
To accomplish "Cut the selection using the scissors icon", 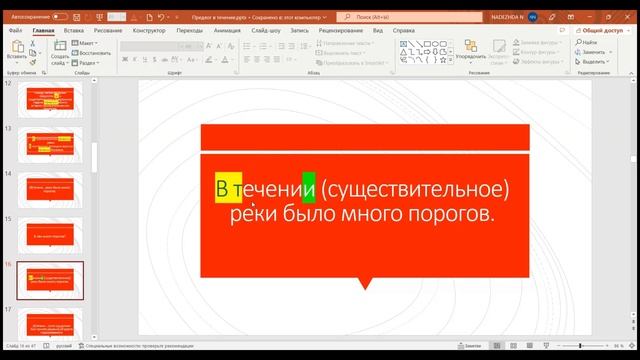I will pos(33,43).
